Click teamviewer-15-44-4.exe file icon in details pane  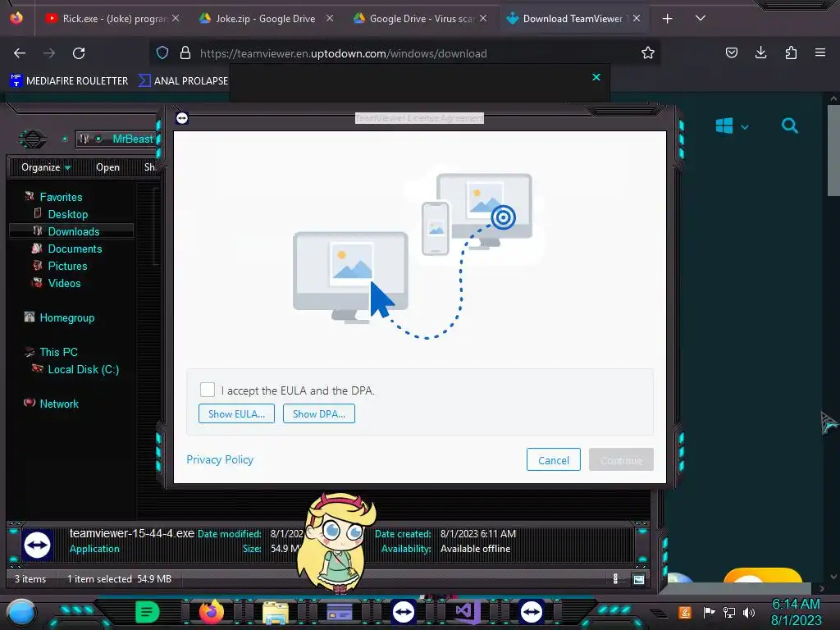click(37, 545)
